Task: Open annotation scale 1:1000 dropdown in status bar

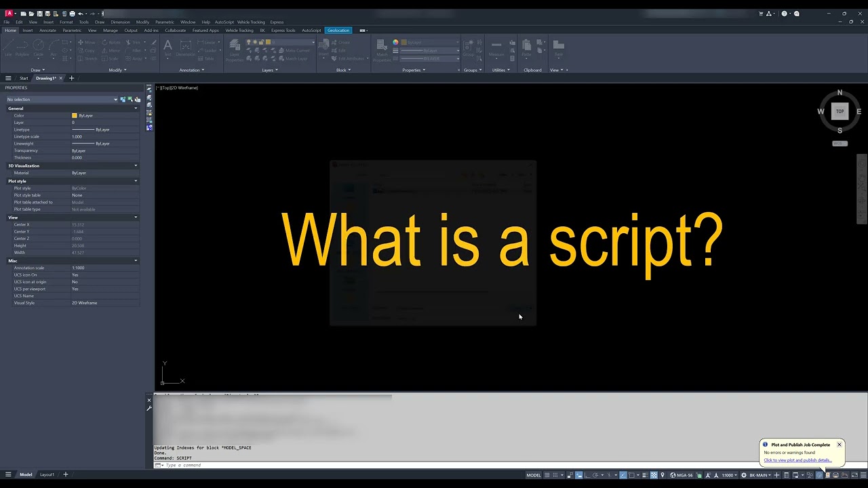Action: point(729,475)
